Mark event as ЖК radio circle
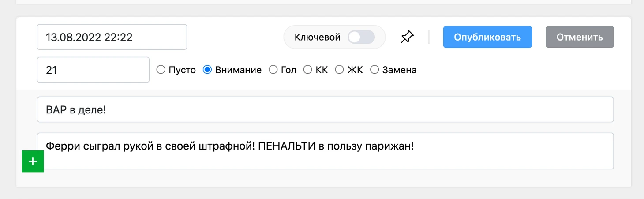The image size is (644, 199). 339,70
